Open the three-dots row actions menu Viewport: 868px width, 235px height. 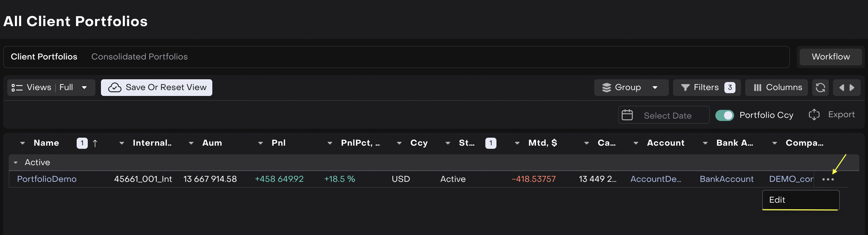(x=828, y=179)
